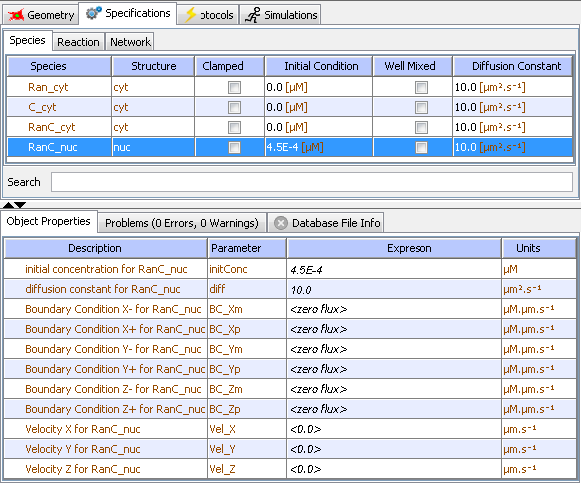
Task: Click the downward split-pane arrow
Action: 20,205
